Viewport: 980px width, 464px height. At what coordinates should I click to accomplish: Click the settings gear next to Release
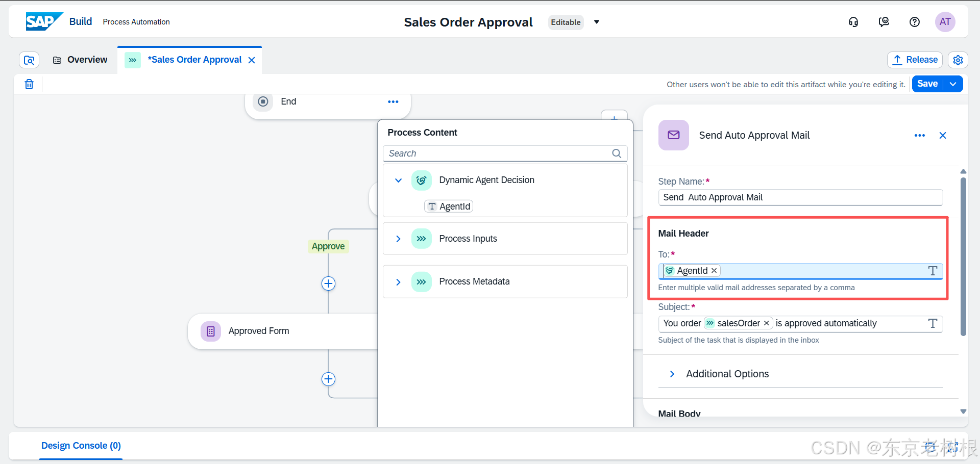[958, 60]
